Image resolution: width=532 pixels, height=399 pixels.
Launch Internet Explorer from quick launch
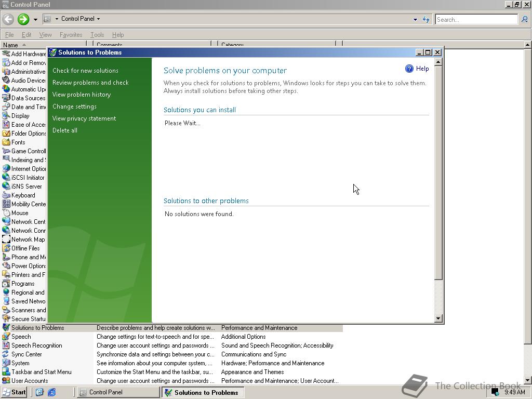(x=51, y=392)
